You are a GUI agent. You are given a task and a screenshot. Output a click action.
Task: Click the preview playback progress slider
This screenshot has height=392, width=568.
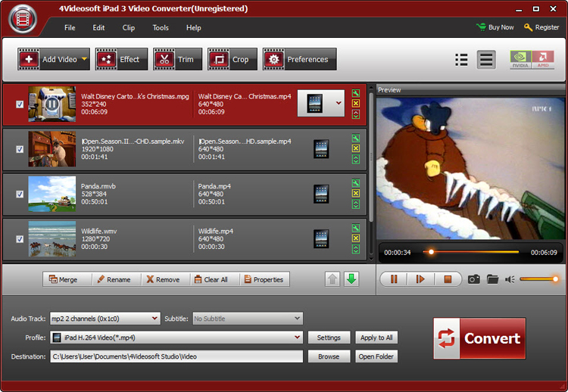(x=471, y=252)
